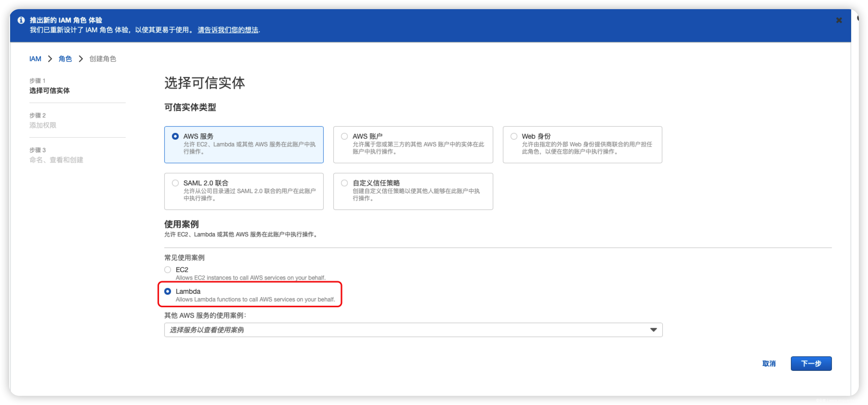Open the 请告诉我们您的想法 feedback link

pyautogui.click(x=228, y=30)
